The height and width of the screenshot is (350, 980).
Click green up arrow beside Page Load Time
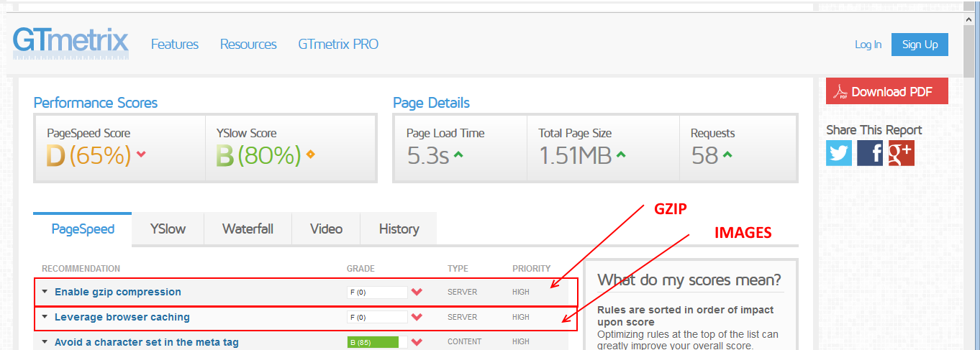click(458, 154)
